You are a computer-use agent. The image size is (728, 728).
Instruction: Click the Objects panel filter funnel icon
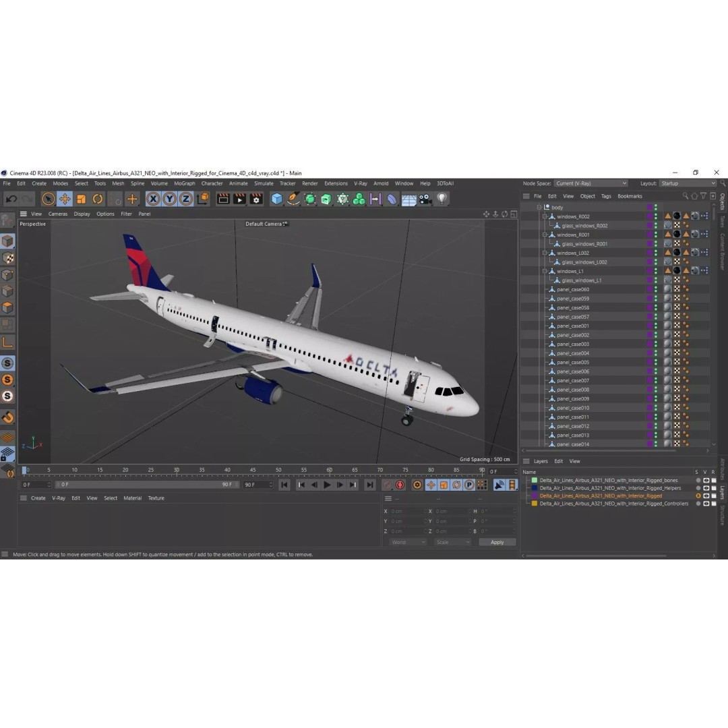pos(703,196)
